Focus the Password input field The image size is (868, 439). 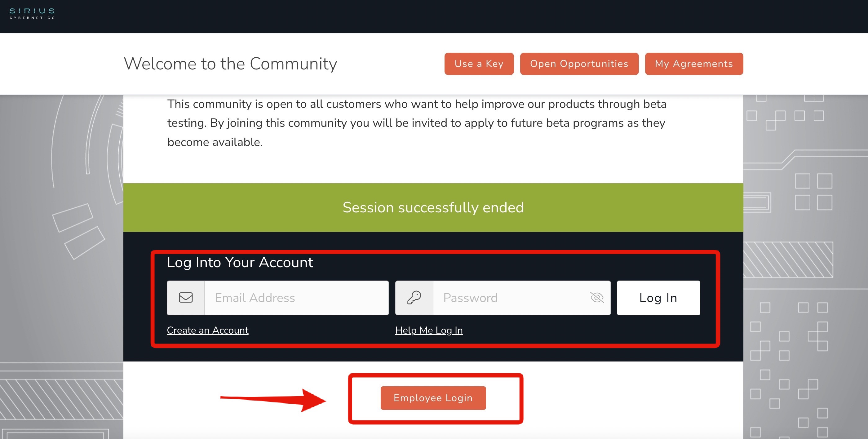click(x=522, y=298)
